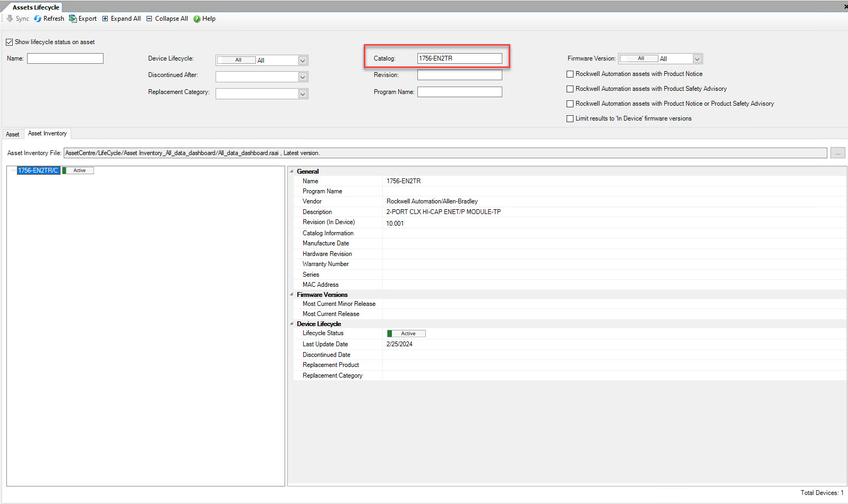The height and width of the screenshot is (504, 848).
Task: Click the Asset Inventory File path field
Action: pos(446,153)
